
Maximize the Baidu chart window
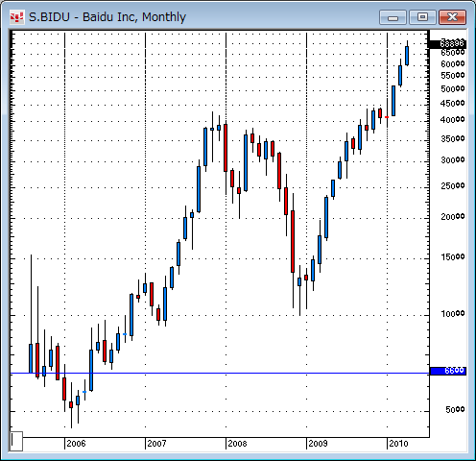pyautogui.click(x=422, y=17)
